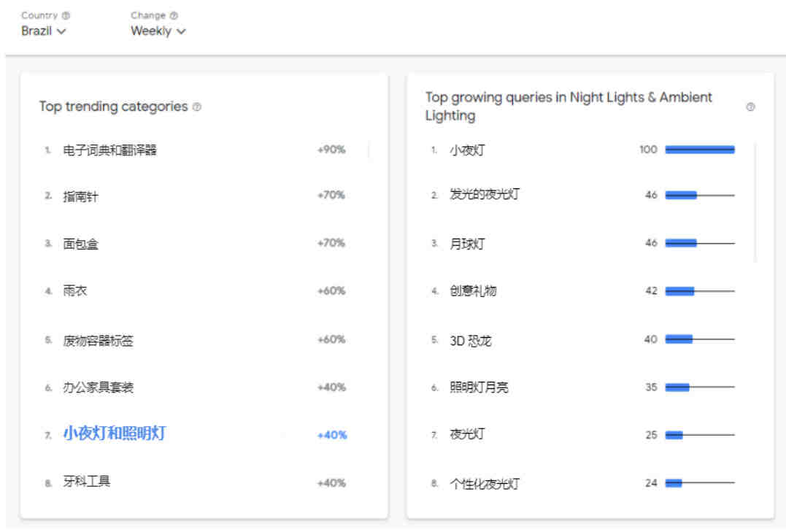Screen dimensions: 786x532
Task: Expand the Weekly change dropdown
Action: 158,31
